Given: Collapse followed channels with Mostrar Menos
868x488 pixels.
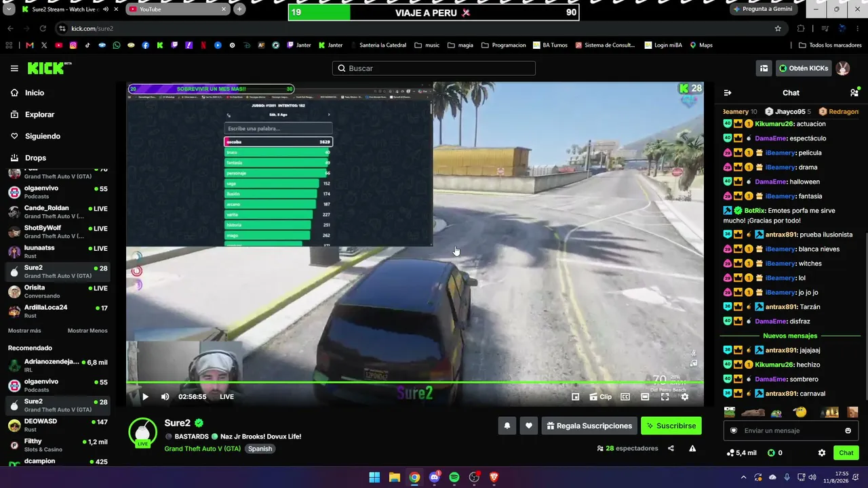Looking at the screenshot, I should tap(87, 331).
